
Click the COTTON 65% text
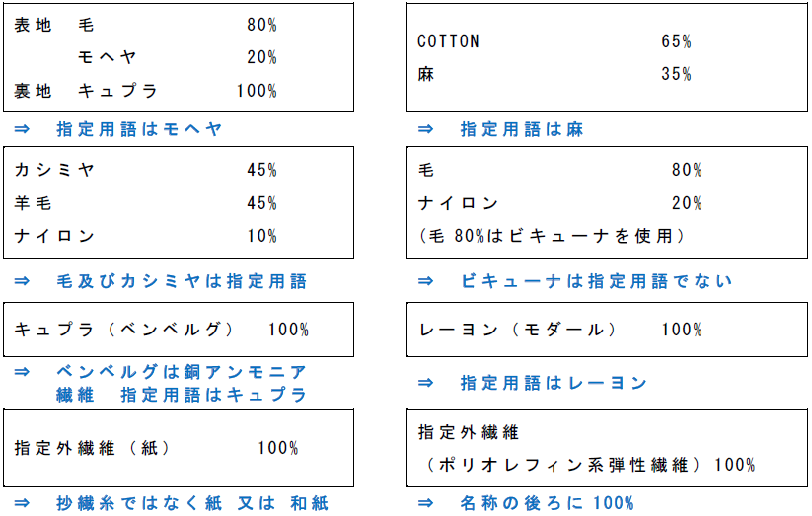pos(553,41)
